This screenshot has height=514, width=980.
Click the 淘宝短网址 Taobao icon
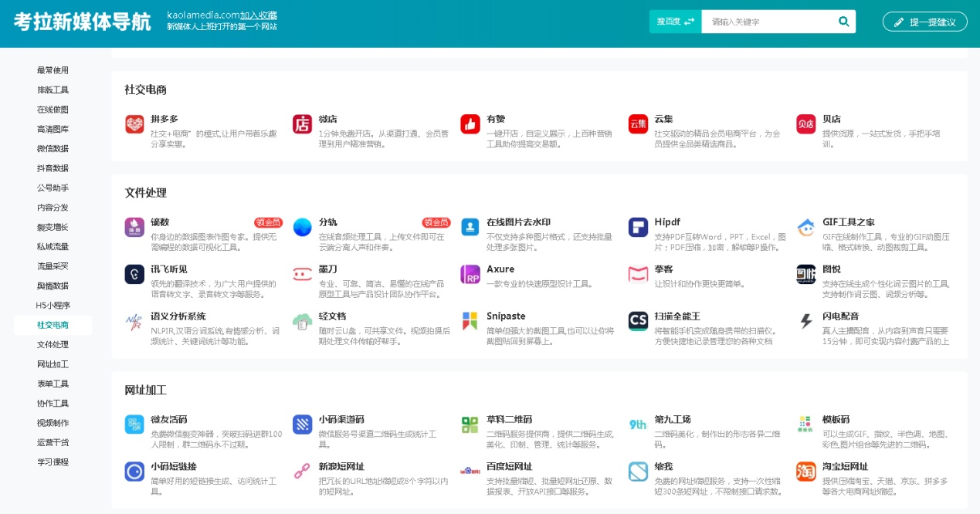click(805, 471)
